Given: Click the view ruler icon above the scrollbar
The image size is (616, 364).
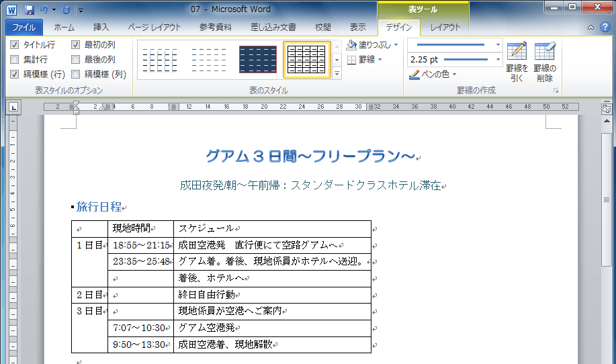Looking at the screenshot, I should (x=607, y=108).
